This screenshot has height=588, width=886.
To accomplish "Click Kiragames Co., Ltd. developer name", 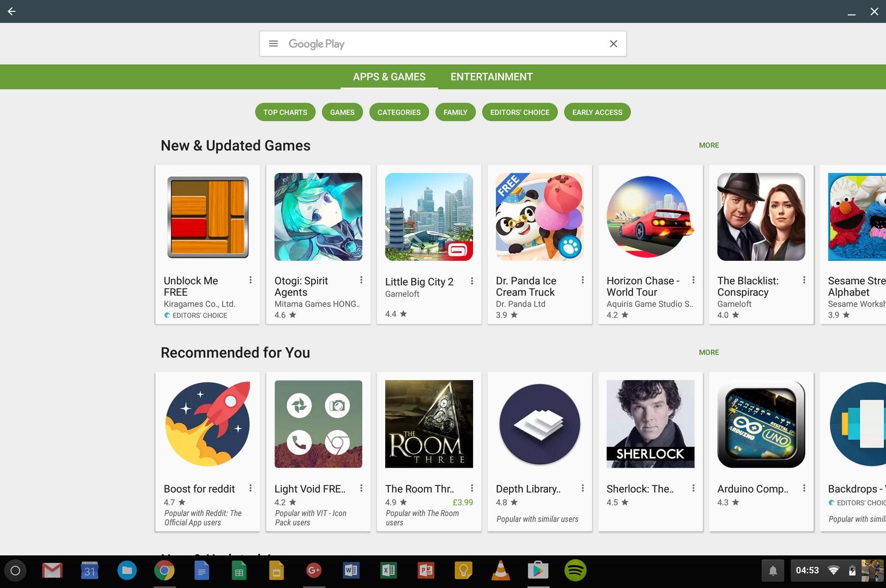I will 199,304.
